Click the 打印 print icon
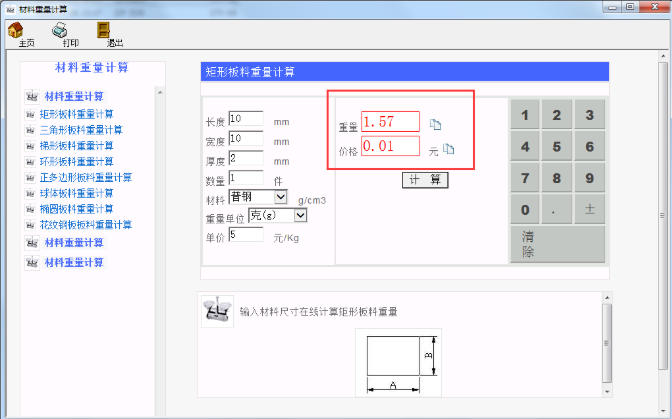 (x=60, y=30)
